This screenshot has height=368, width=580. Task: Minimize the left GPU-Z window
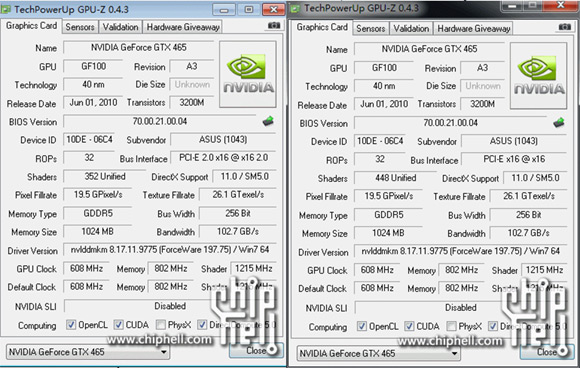tap(224, 10)
